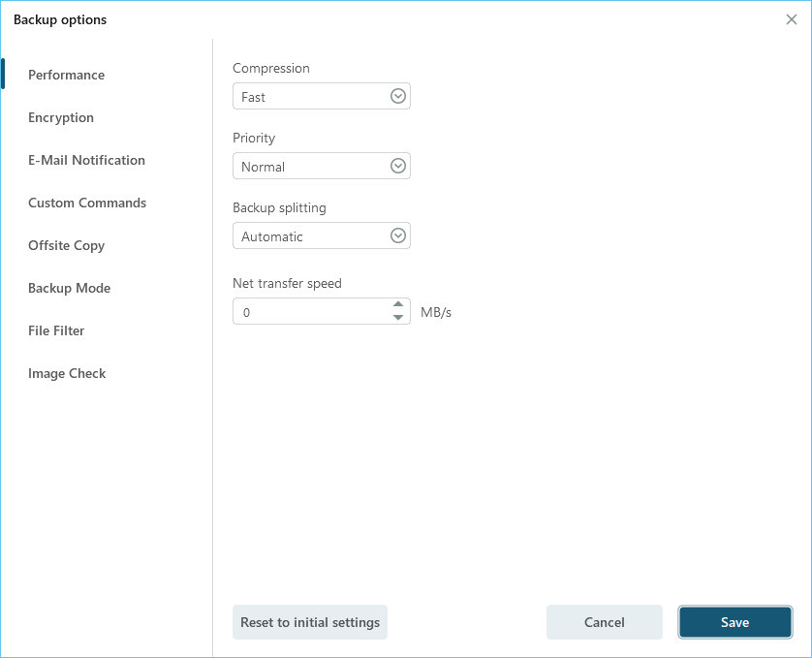
Task: Decrease net transfer speed with down arrow
Action: [x=398, y=318]
